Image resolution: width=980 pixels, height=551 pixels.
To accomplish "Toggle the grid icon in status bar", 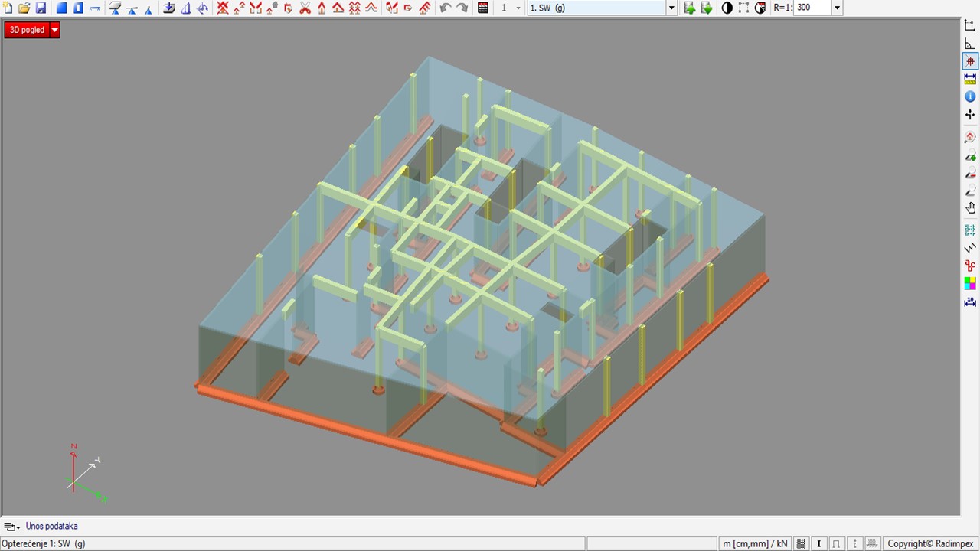I will coord(802,543).
